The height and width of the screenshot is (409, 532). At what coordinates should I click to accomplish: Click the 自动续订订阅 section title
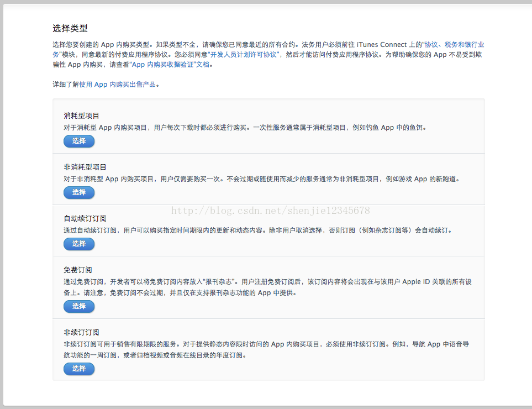(x=85, y=218)
